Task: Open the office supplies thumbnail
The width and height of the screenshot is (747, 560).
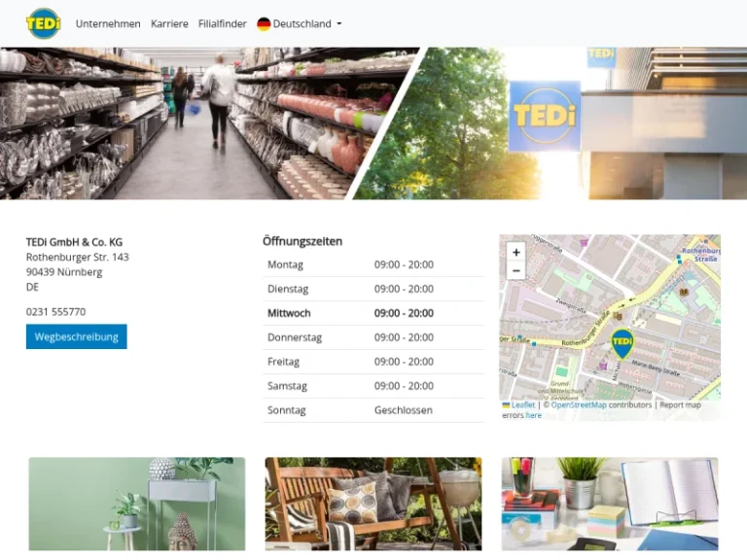Action: pos(610,504)
